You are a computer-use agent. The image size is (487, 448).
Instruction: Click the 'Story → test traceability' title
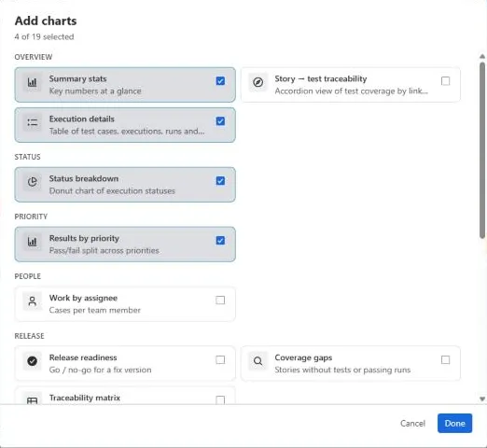(321, 78)
